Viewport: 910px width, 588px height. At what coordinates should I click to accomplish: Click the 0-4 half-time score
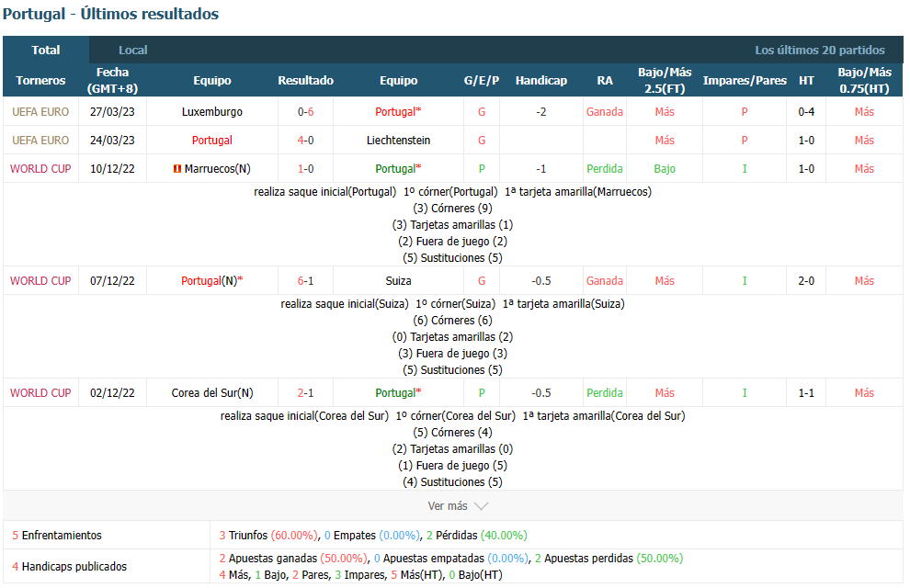[806, 112]
